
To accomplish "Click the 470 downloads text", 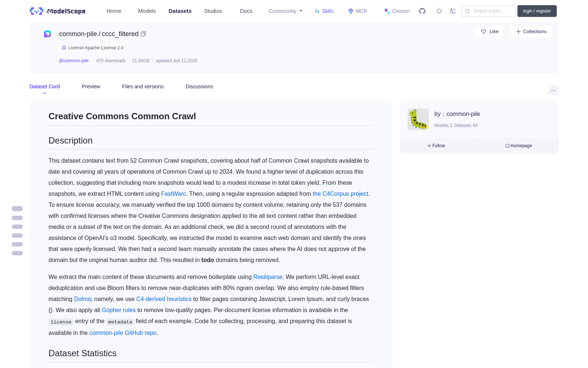I will (111, 61).
